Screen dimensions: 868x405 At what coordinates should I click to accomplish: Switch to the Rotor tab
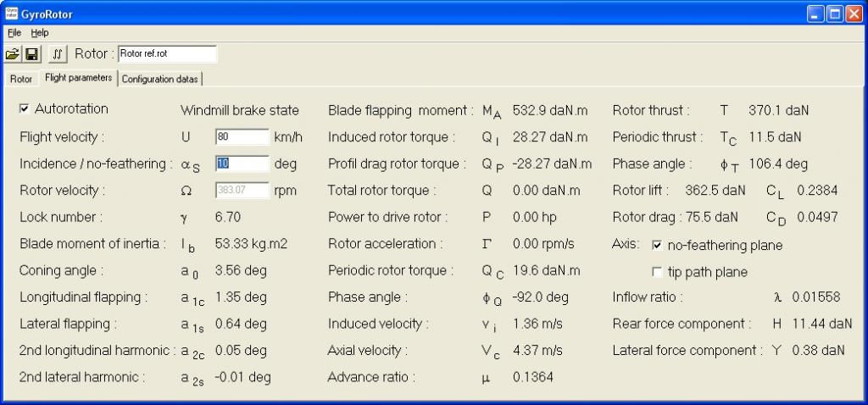[x=21, y=79]
